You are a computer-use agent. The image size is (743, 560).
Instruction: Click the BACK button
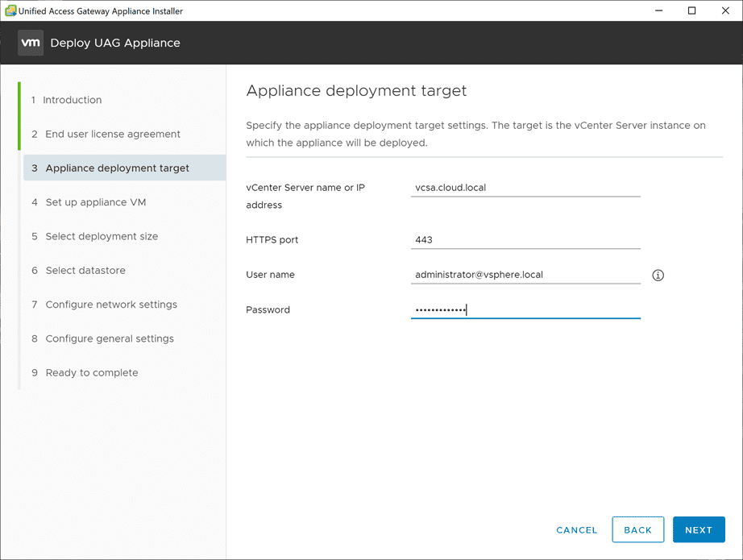tap(638, 529)
